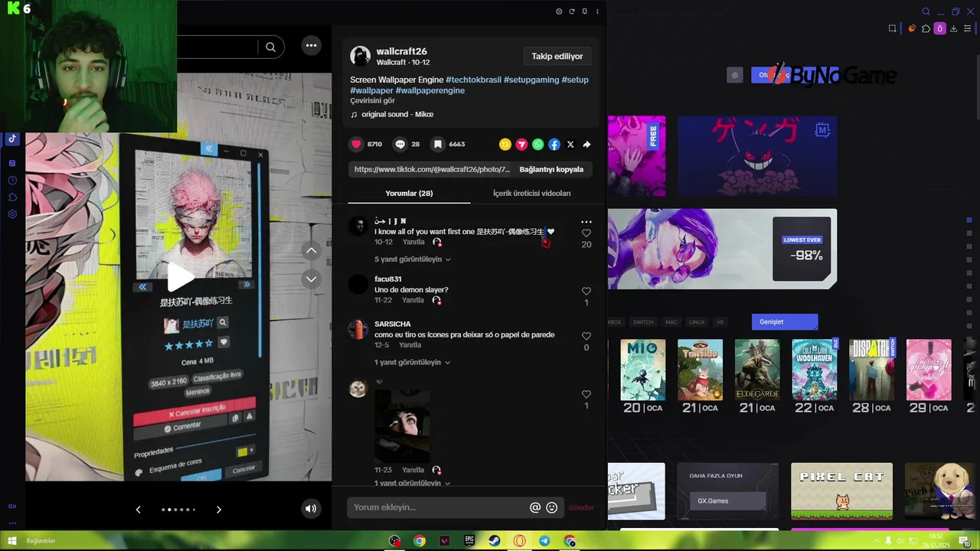Pin the TikTok sidebar panel
This screenshot has width=980, height=551.
click(x=584, y=11)
